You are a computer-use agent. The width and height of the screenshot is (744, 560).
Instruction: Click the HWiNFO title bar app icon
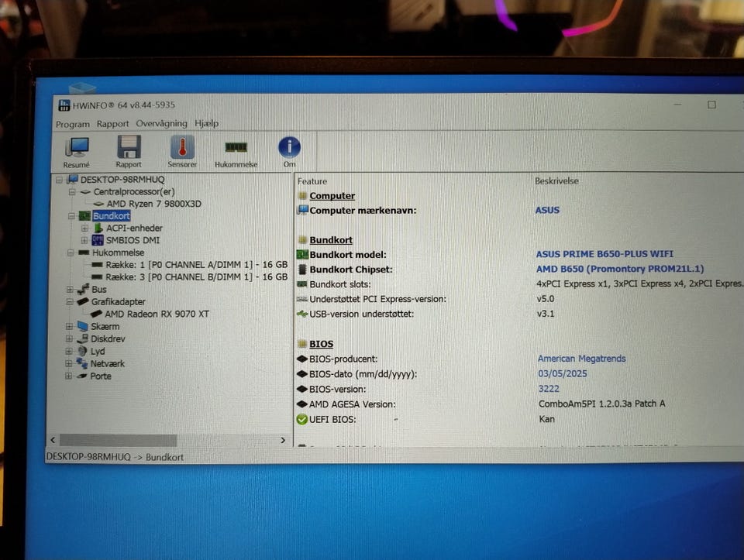[x=64, y=105]
